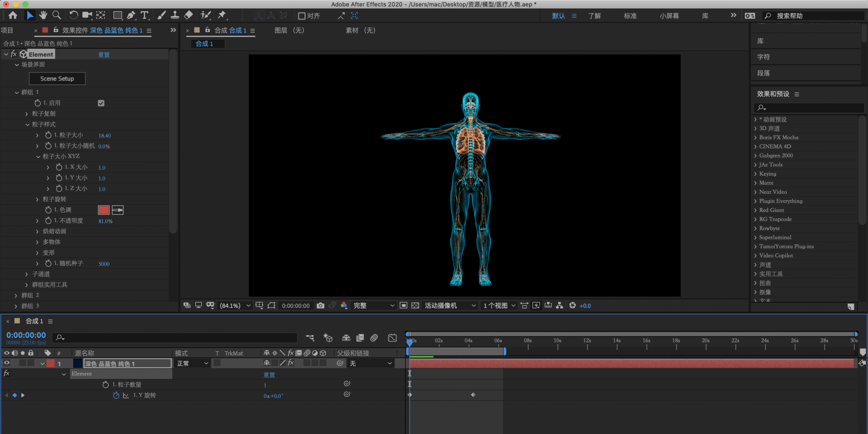The height and width of the screenshot is (434, 868).
Task: Click the blue current time indicator handle
Action: (409, 342)
